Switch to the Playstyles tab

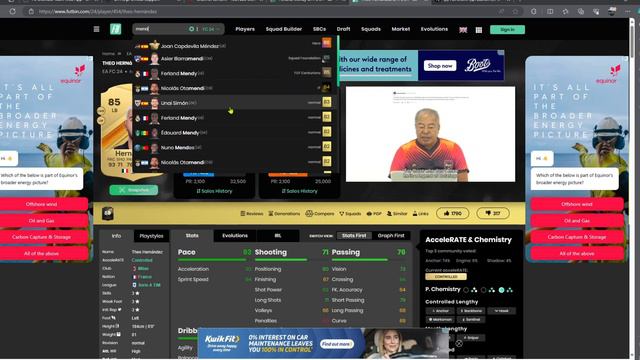point(151,236)
